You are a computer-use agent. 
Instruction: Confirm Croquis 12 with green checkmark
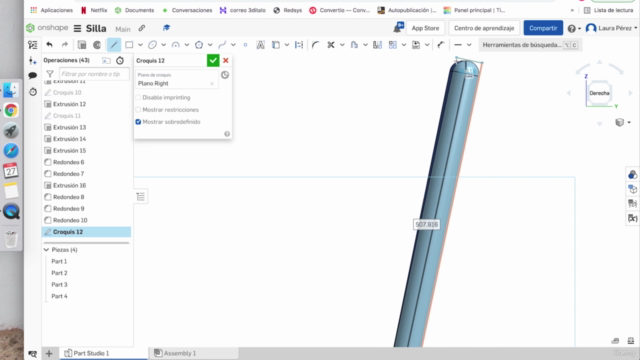[213, 60]
